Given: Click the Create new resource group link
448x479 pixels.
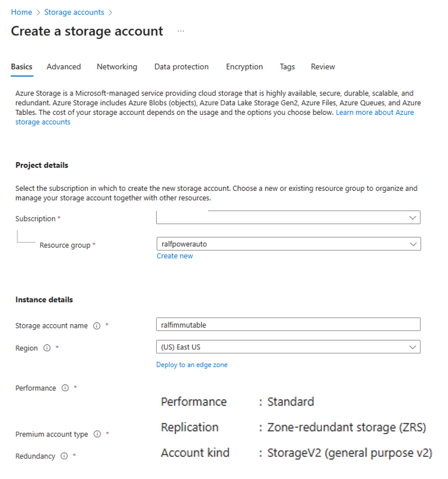Looking at the screenshot, I should 175,256.
